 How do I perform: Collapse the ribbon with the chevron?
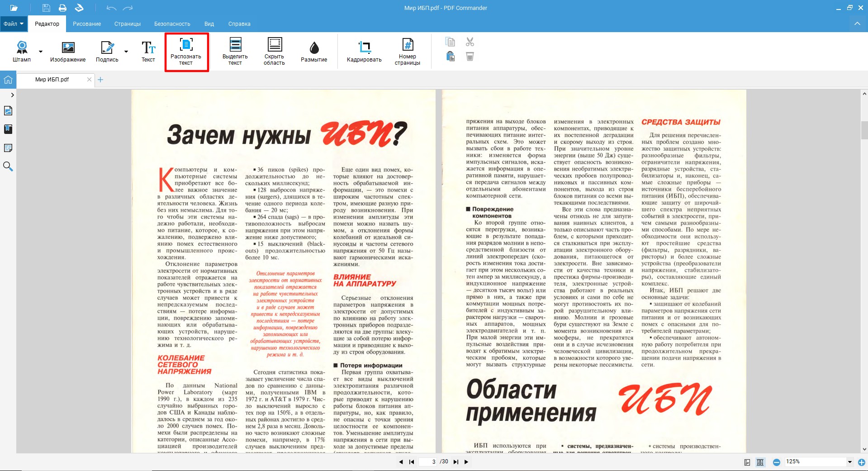[x=857, y=24]
